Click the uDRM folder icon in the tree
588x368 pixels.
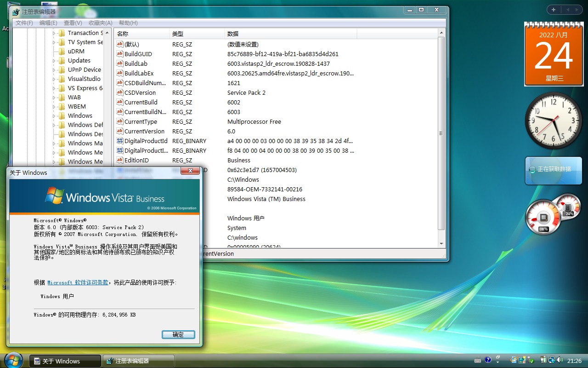(x=62, y=51)
